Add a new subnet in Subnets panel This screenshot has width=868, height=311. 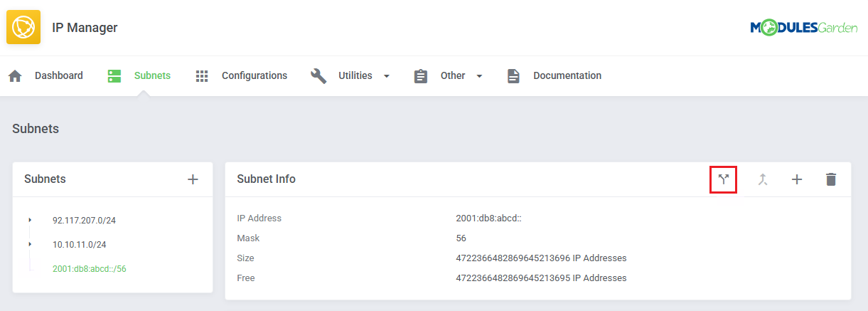193,179
